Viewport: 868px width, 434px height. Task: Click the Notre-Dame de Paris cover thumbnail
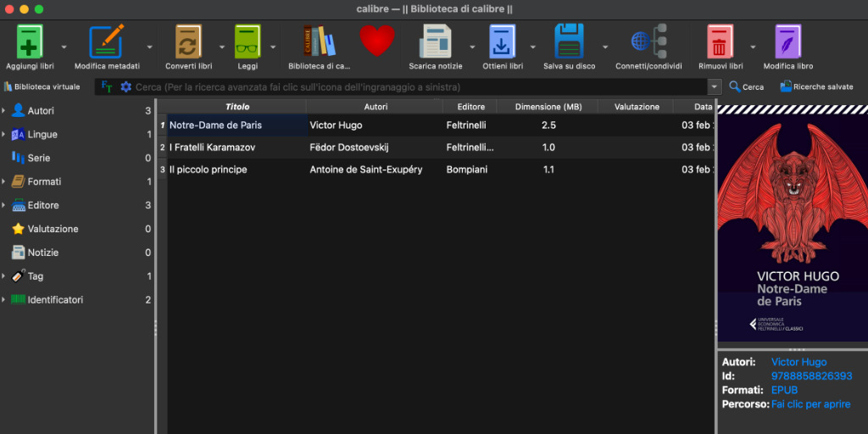pos(793,223)
